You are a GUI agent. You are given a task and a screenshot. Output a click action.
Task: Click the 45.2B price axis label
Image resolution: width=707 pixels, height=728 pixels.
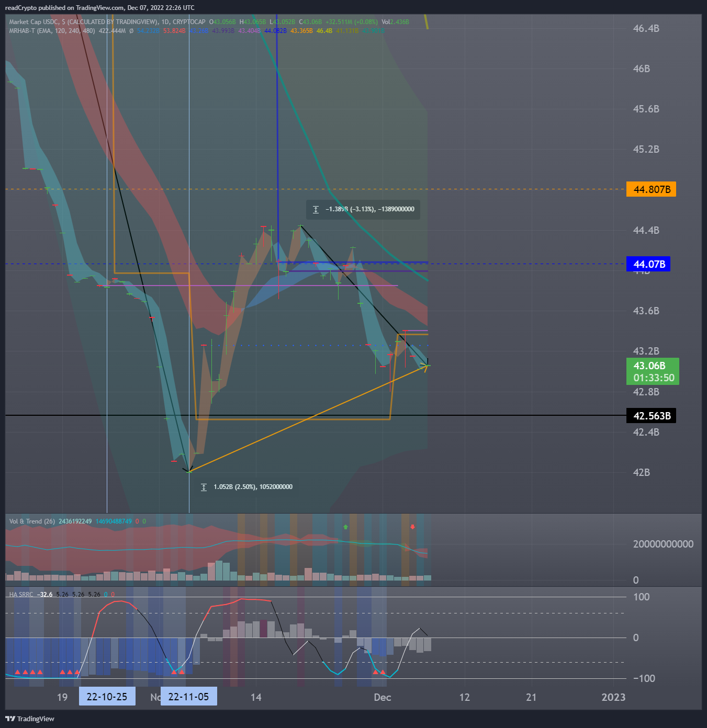(x=646, y=149)
